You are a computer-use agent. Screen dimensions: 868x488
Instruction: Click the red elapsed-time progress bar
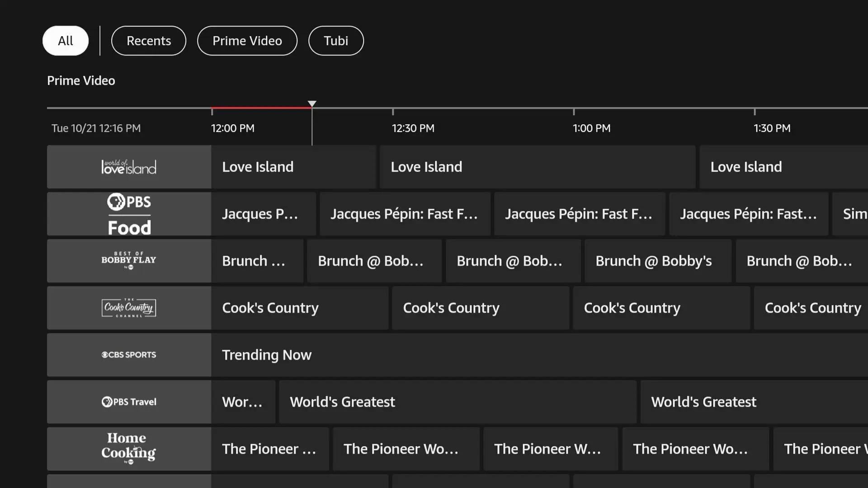[x=261, y=108]
